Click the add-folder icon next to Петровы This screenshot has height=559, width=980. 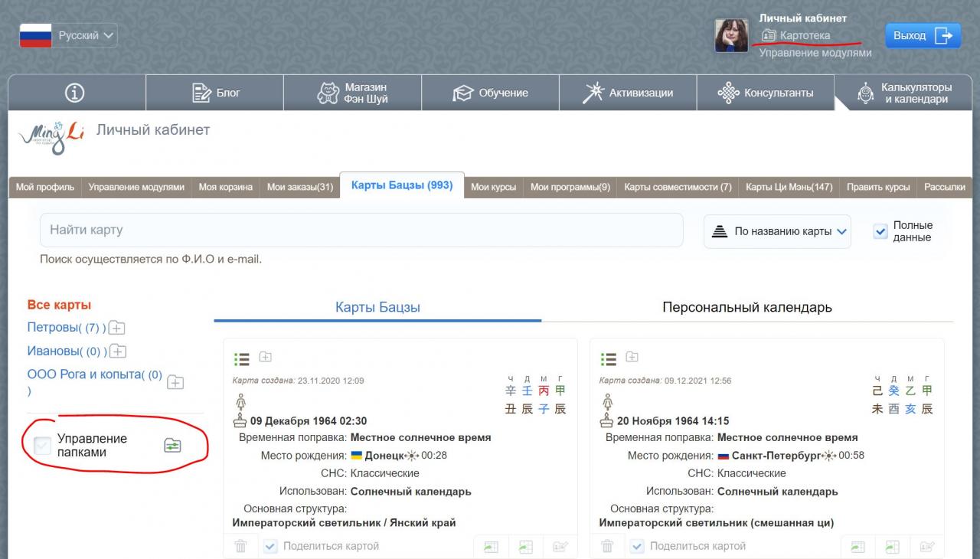coord(116,328)
